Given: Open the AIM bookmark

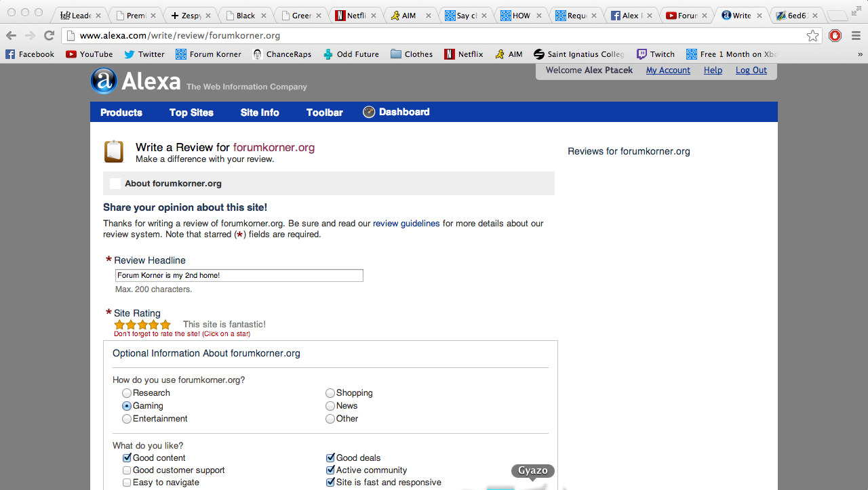Looking at the screenshot, I should click(509, 54).
